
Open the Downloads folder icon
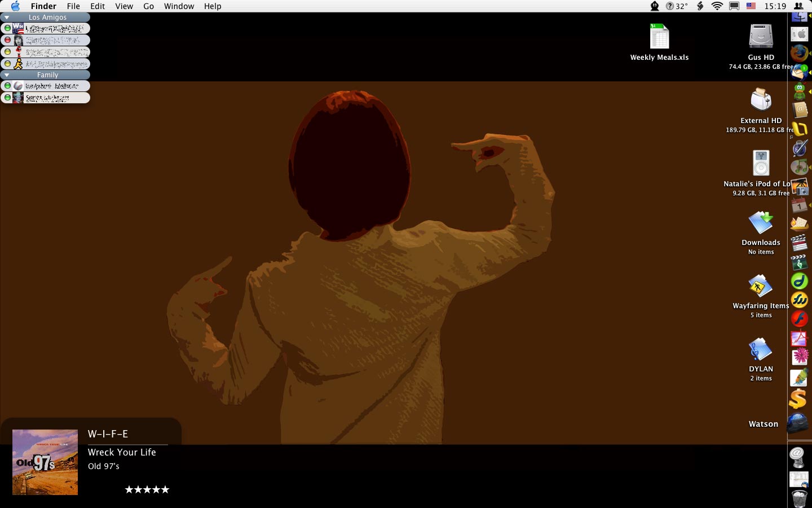pos(761,222)
